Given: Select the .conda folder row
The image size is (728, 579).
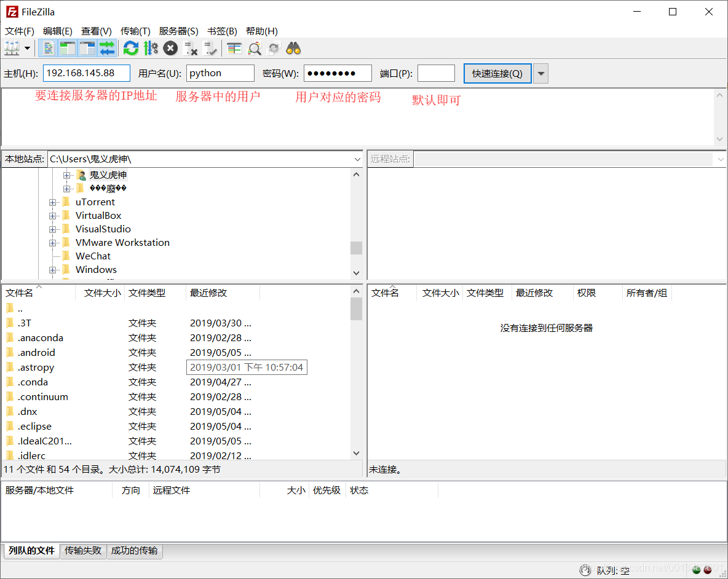Looking at the screenshot, I should (x=176, y=382).
